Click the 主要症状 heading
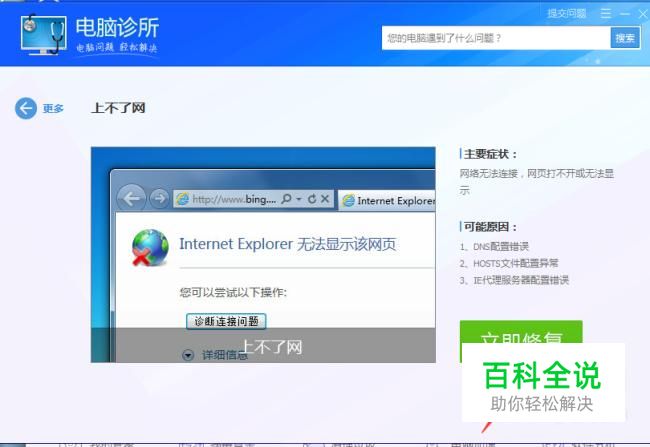This screenshot has height=447, width=650. (x=490, y=154)
